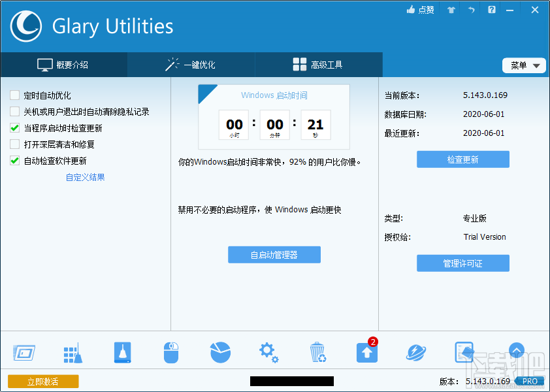
Task: Click the 立即激活 activation bar
Action: click(x=43, y=381)
